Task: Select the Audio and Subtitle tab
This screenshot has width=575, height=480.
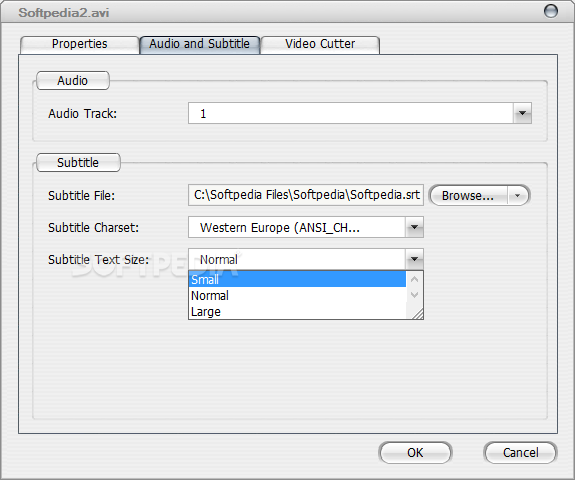Action: (199, 45)
